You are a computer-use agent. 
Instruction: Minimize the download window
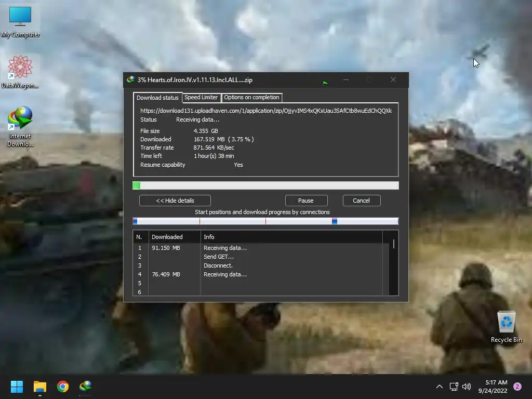346,79
